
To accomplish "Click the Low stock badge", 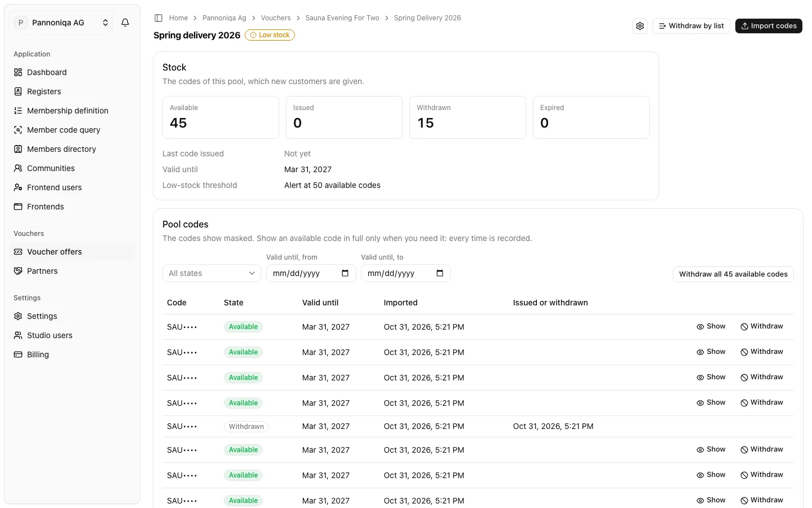I will coord(270,35).
